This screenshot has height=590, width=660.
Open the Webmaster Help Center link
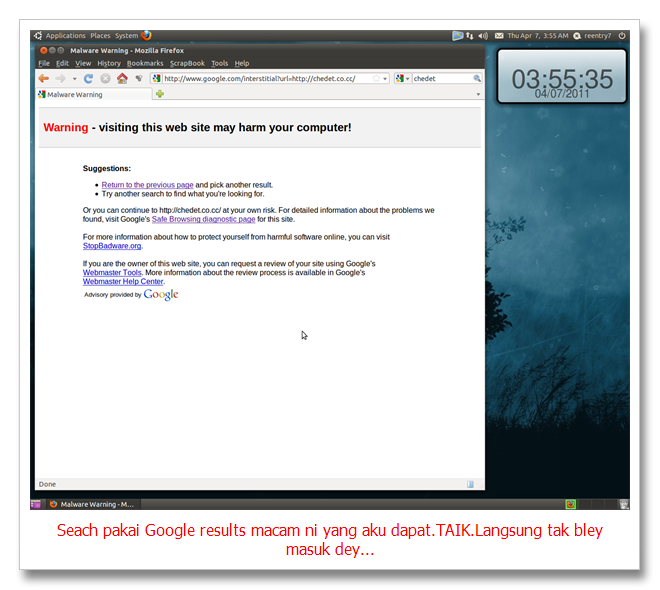point(123,281)
